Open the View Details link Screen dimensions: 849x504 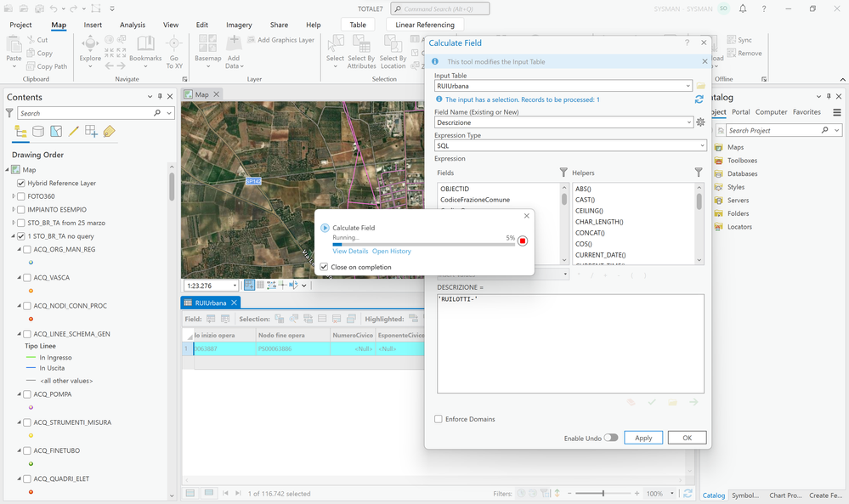click(350, 252)
